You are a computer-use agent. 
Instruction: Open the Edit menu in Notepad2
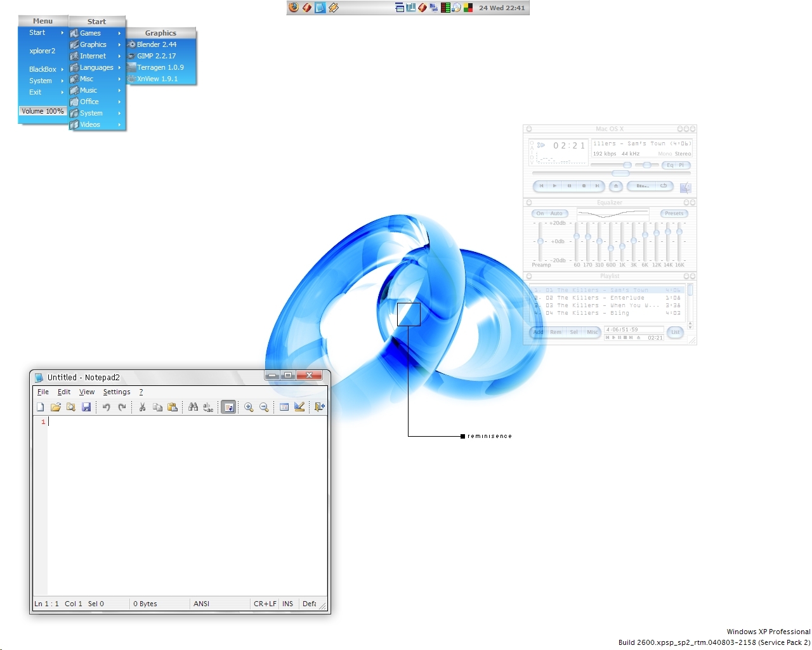pos(64,392)
